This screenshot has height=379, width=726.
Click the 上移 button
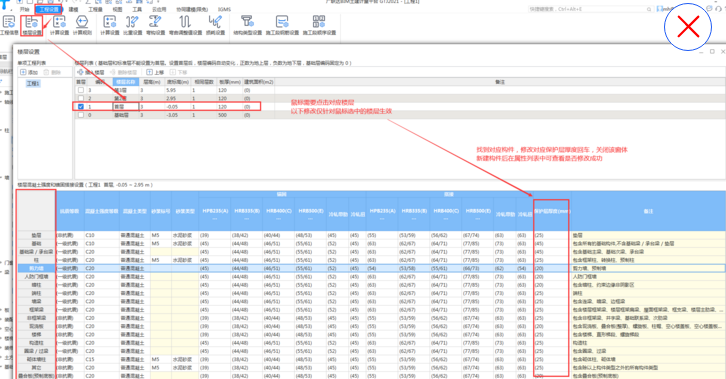(x=155, y=72)
